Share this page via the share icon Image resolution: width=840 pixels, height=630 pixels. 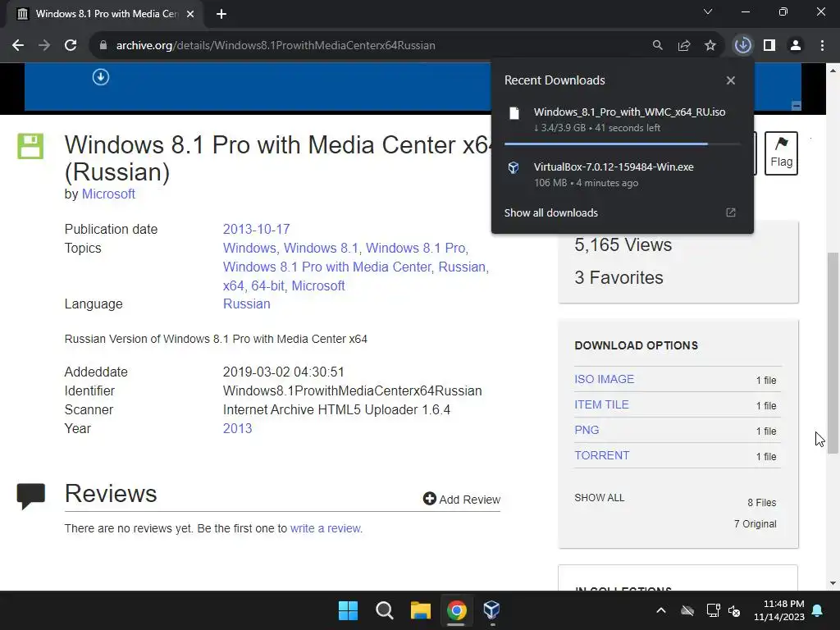(683, 46)
